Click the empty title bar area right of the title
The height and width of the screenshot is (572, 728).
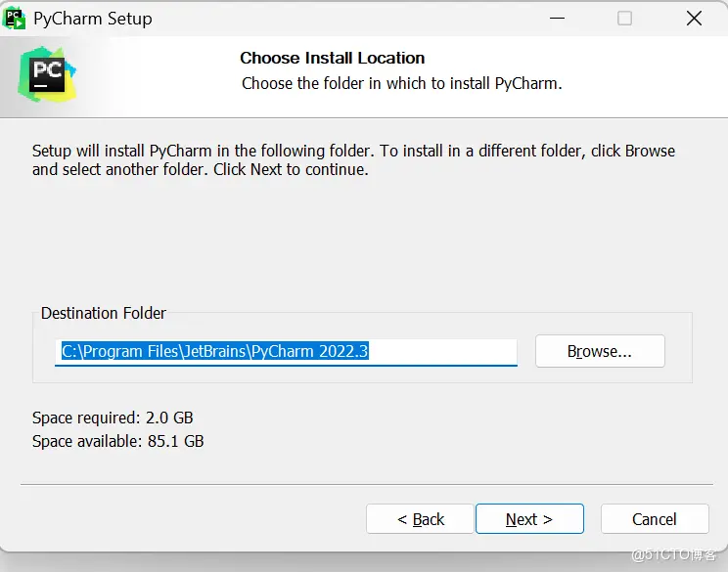tap(342, 19)
